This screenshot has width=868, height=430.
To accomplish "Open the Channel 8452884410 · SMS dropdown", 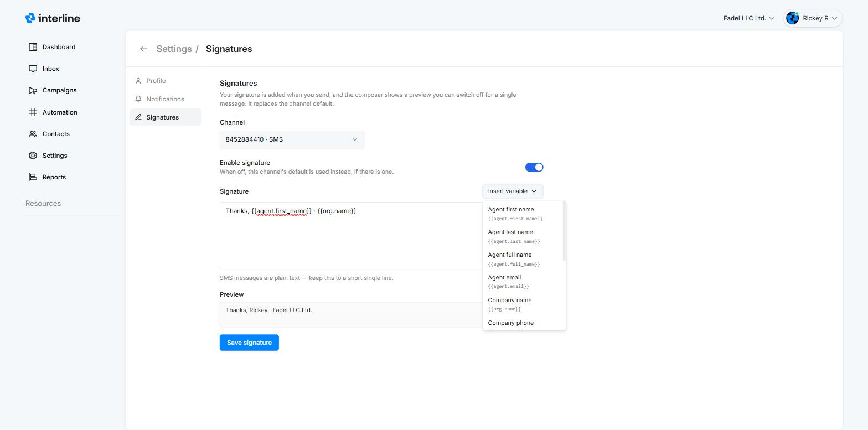I will (x=292, y=139).
